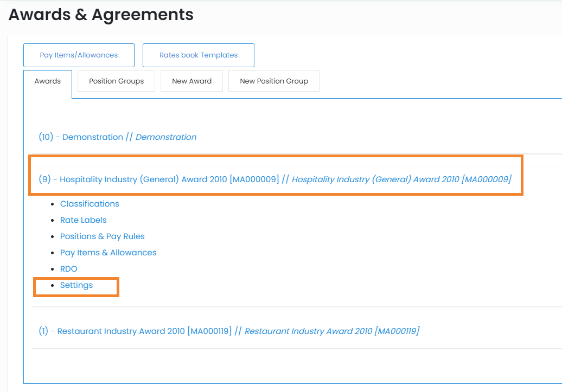Viewport: 562px width, 392px height.
Task: Open Settings for the Hospitality award
Action: 76,285
